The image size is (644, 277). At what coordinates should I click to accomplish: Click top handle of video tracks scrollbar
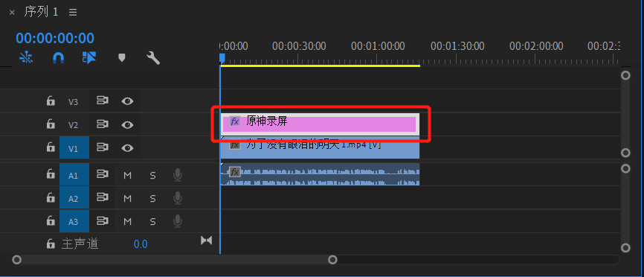pos(625,76)
